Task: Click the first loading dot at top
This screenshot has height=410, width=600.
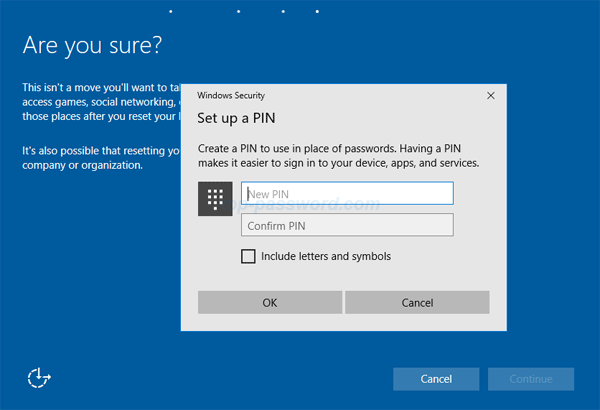Action: click(x=171, y=11)
